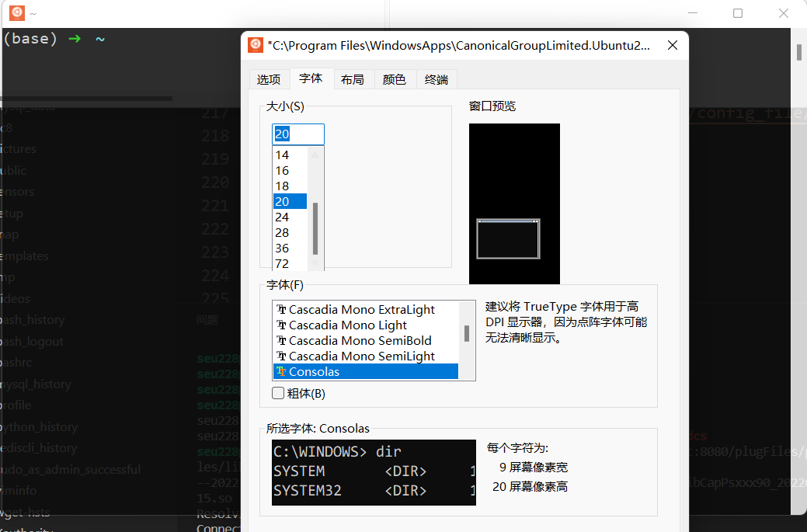The width and height of the screenshot is (807, 532).
Task: Click the TrueType icon beside Cascadia Mono SemiBold
Action: (281, 340)
